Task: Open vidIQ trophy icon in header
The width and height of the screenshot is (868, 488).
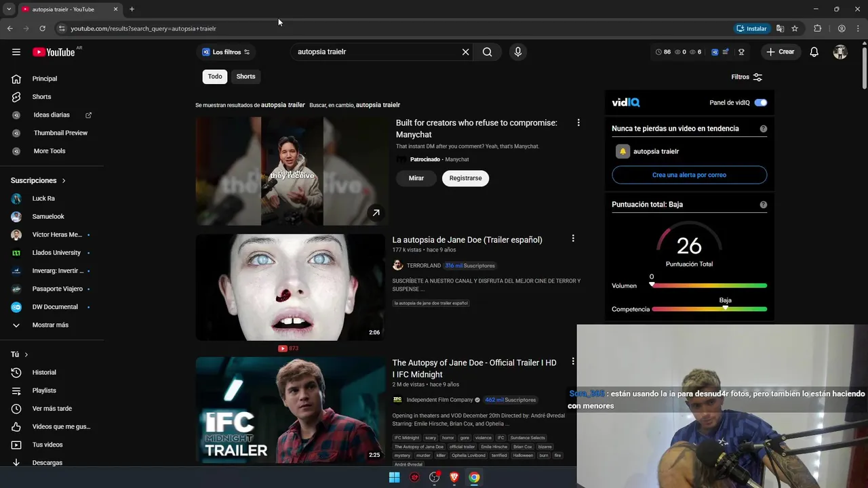Action: [741, 52]
